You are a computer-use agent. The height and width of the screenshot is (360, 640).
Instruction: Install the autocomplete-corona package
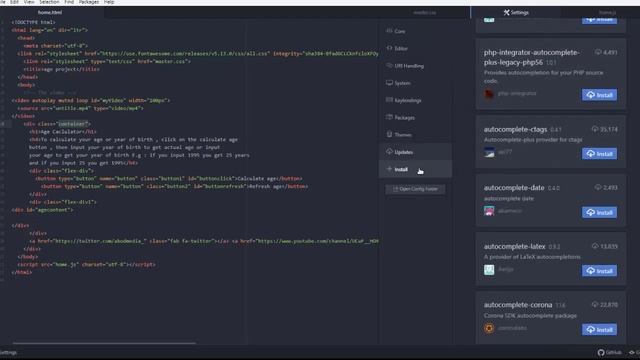click(x=599, y=329)
